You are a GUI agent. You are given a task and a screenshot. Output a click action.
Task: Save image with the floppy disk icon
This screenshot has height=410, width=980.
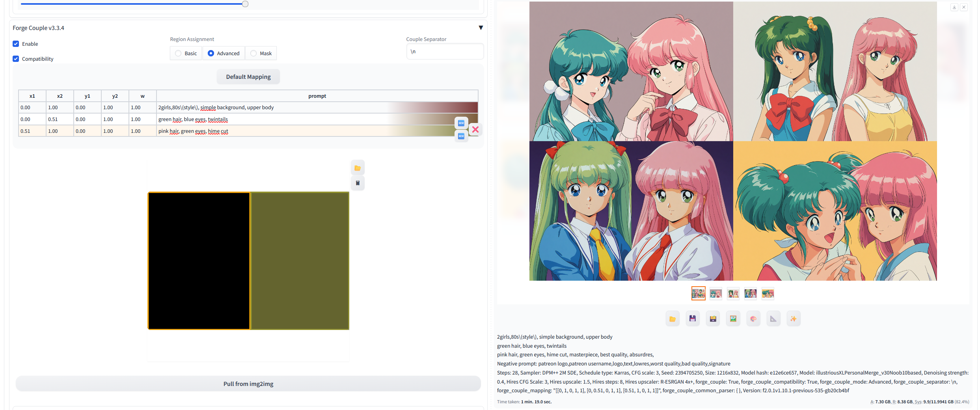pos(693,319)
